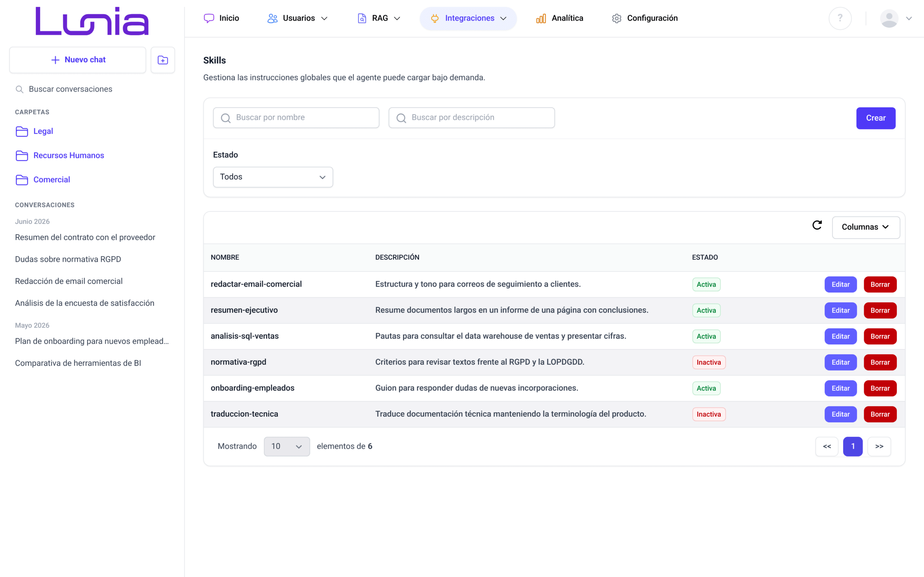924x577 pixels.
Task: Expand the Integraciones menu
Action: [468, 18]
